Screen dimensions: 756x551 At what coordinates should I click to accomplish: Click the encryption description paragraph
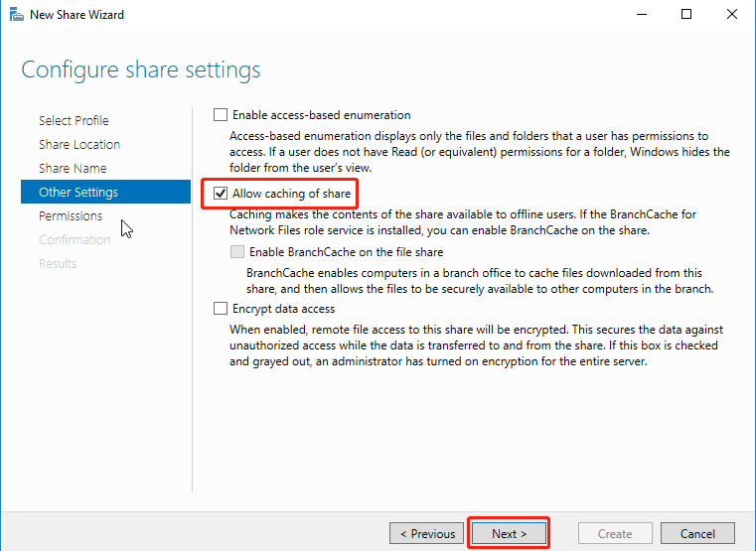[477, 345]
